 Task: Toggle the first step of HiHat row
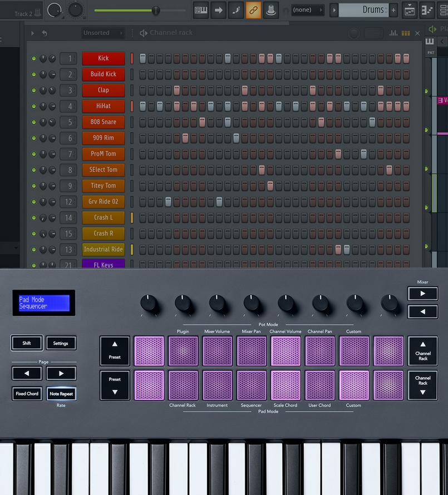tap(143, 106)
